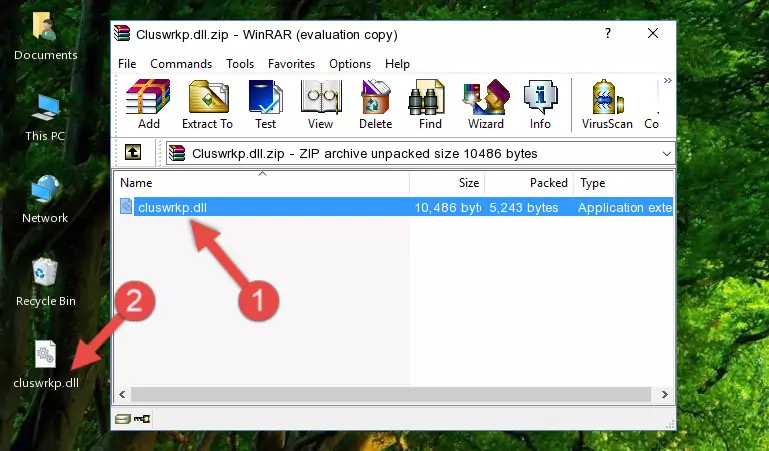Click the Application extension type cell
This screenshot has height=451, width=769.
click(625, 208)
